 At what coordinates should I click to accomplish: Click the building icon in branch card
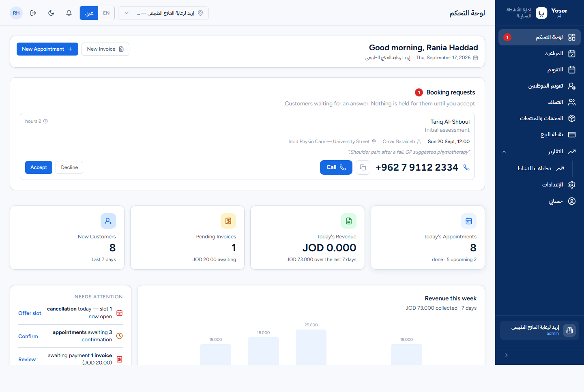click(x=569, y=330)
